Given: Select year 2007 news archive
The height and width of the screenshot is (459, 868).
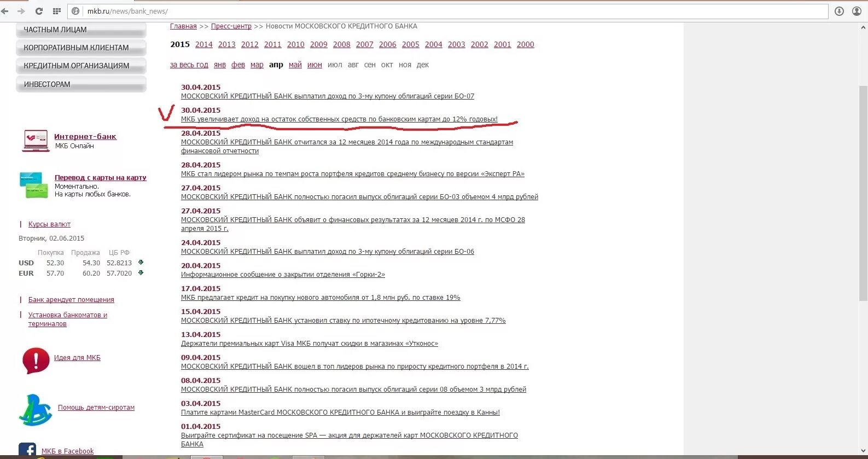Looking at the screenshot, I should pyautogui.click(x=365, y=44).
